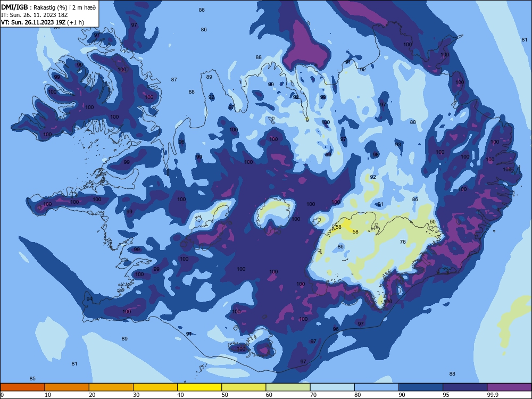Click the '70' legend tick label
The height and width of the screenshot is (399, 532).
coord(313,395)
